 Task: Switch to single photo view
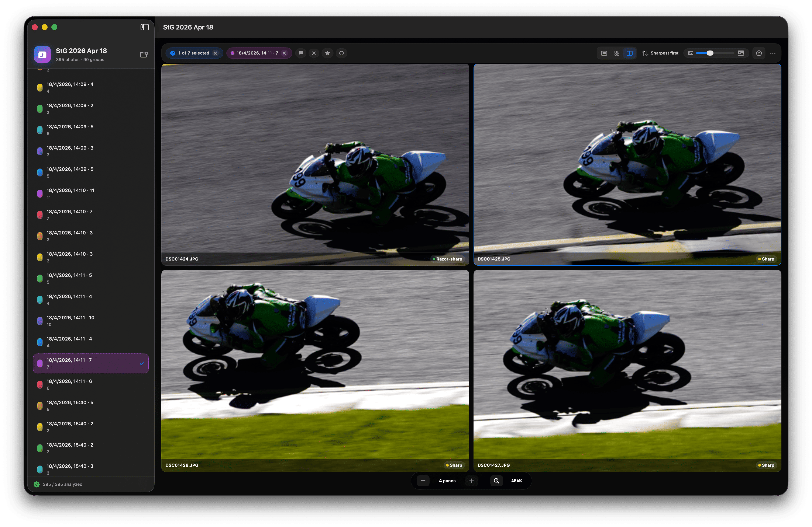pyautogui.click(x=604, y=53)
